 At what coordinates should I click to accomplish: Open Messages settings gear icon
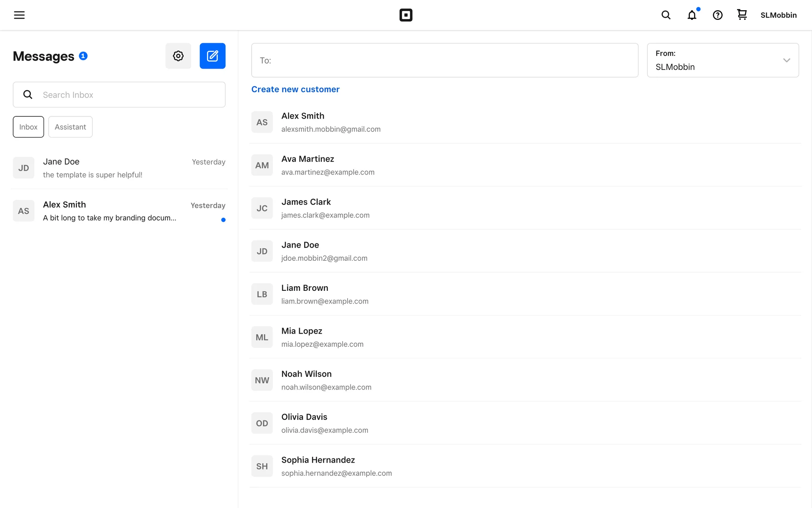pos(178,56)
